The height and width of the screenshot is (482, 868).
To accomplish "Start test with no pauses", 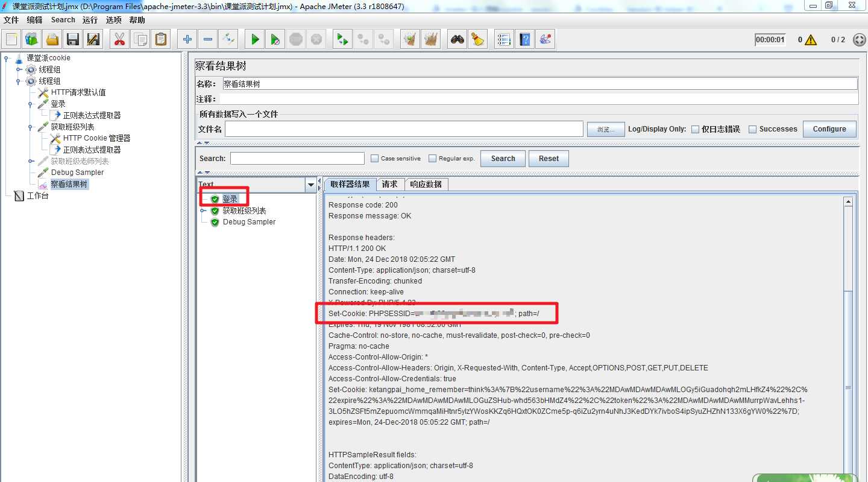I will click(275, 39).
